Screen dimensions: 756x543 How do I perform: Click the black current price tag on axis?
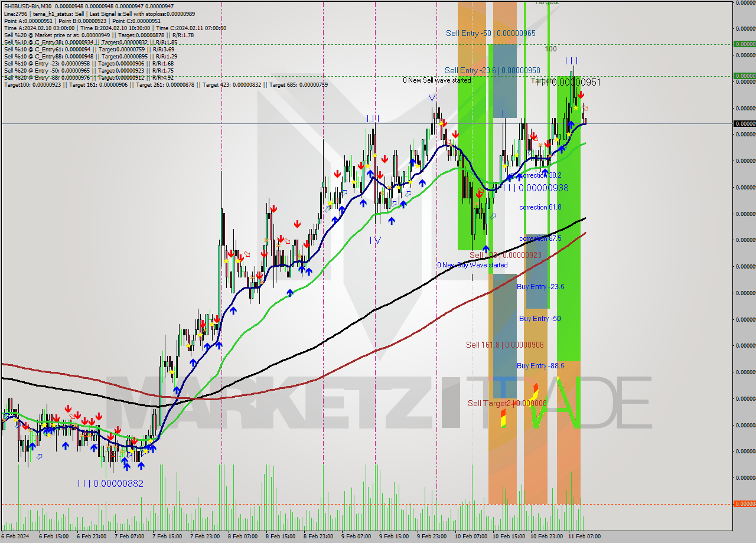pyautogui.click(x=744, y=123)
